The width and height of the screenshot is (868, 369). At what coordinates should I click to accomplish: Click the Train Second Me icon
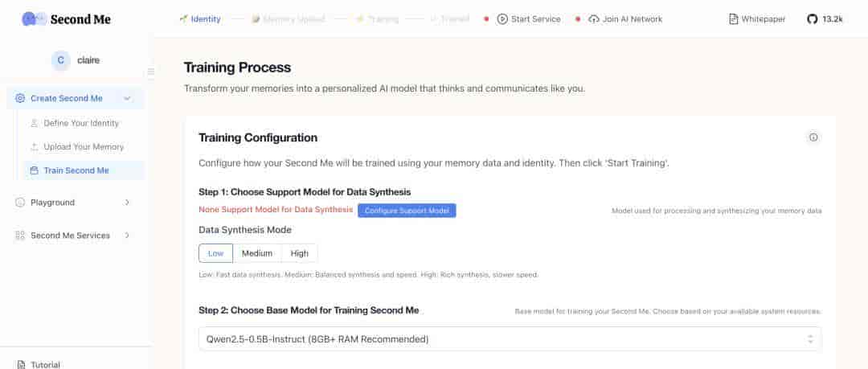(x=35, y=170)
